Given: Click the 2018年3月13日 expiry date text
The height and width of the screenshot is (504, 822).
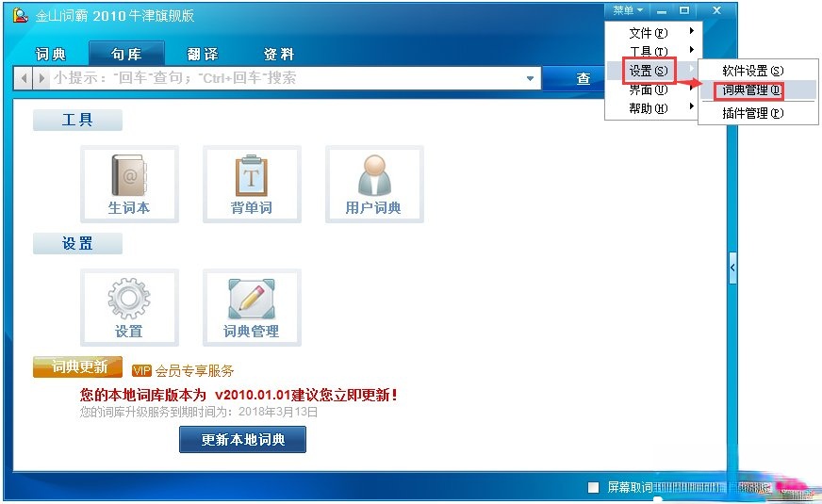Looking at the screenshot, I should point(278,412).
